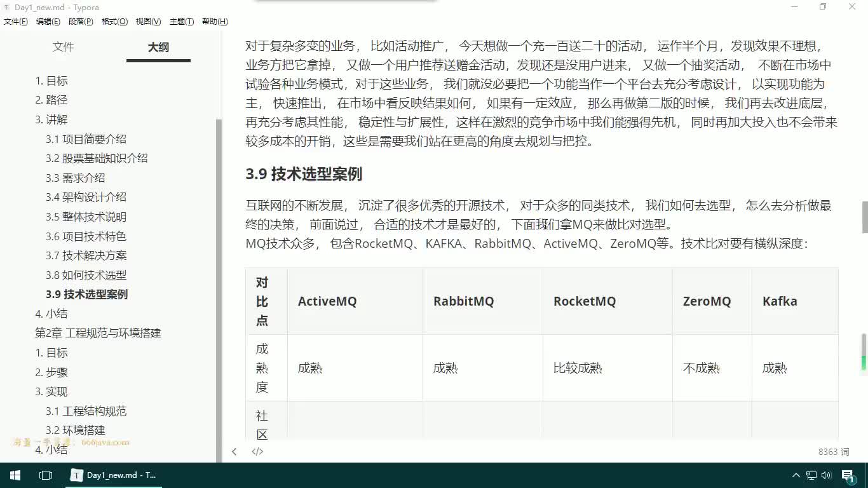Open Task View on the taskbar

click(46, 475)
